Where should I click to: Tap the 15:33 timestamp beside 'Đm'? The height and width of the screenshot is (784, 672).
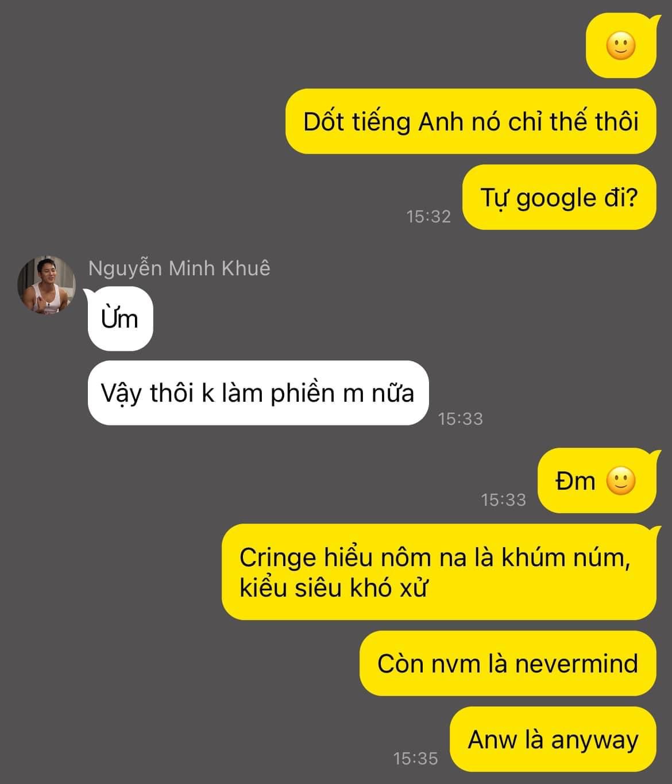coord(504,499)
